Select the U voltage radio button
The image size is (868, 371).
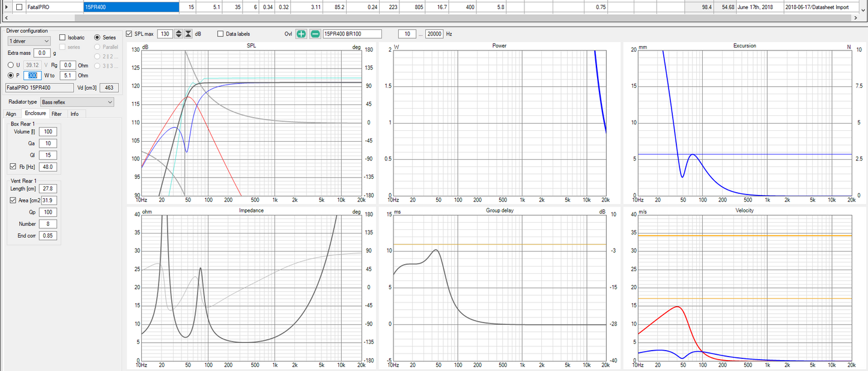10,65
